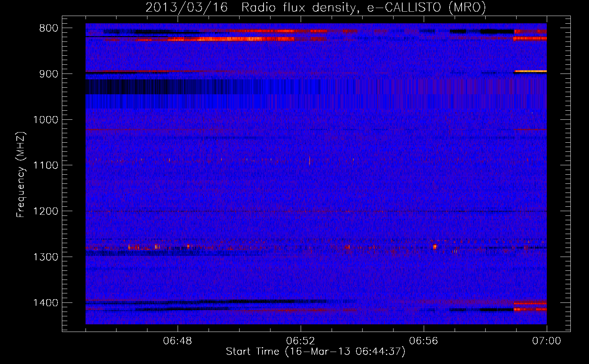
Task: Click the 900 frequency tick label
Action: [49, 74]
